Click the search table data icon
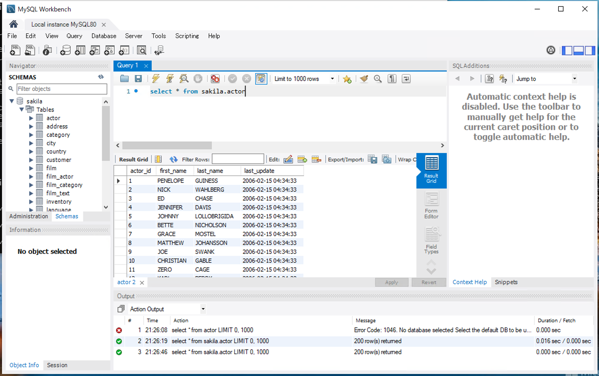 tap(142, 50)
